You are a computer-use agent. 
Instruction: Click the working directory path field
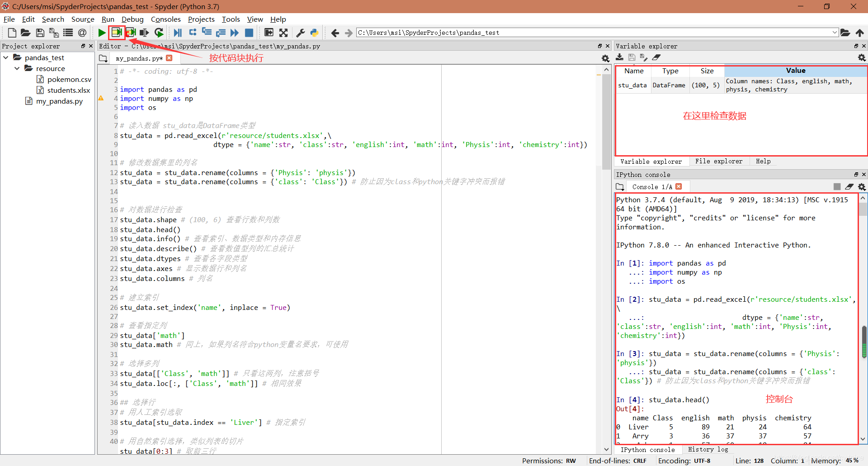(594, 33)
